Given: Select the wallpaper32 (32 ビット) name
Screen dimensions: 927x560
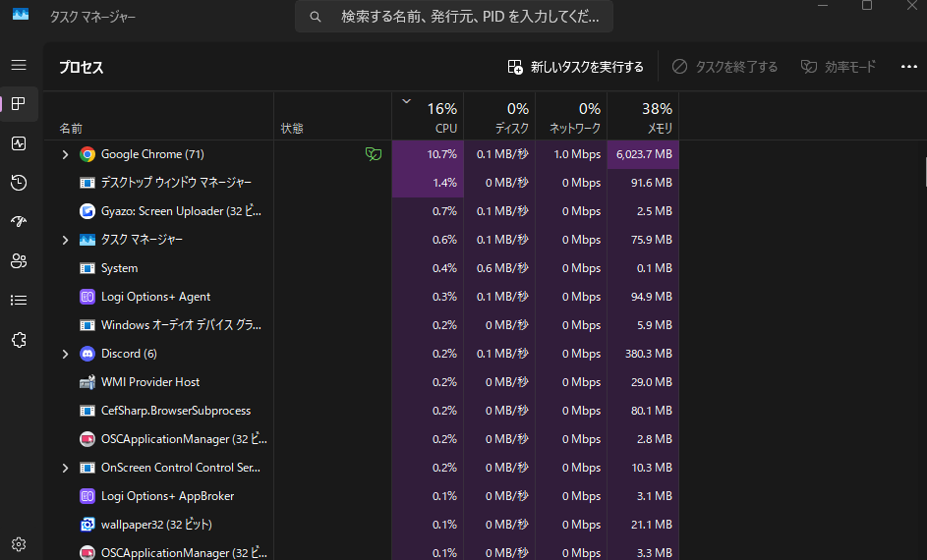Looking at the screenshot, I should click(x=156, y=525).
